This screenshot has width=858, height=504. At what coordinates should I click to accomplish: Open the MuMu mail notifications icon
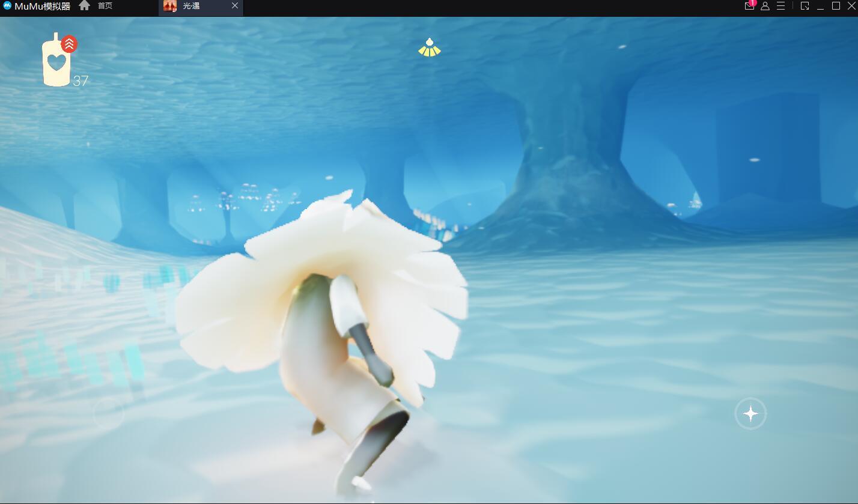tap(749, 5)
